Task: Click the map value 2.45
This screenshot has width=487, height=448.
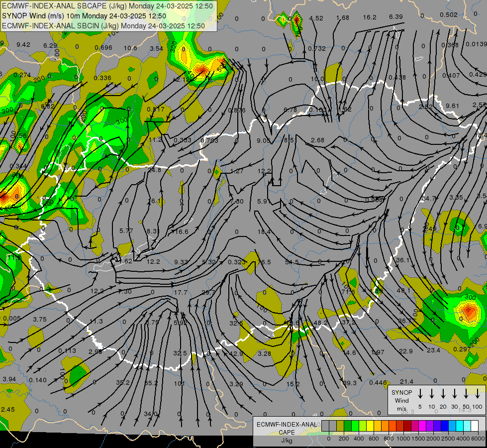Action: coord(8,410)
